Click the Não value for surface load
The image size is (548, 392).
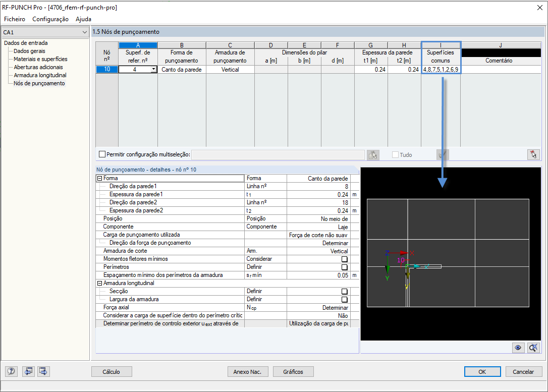[x=318, y=316]
